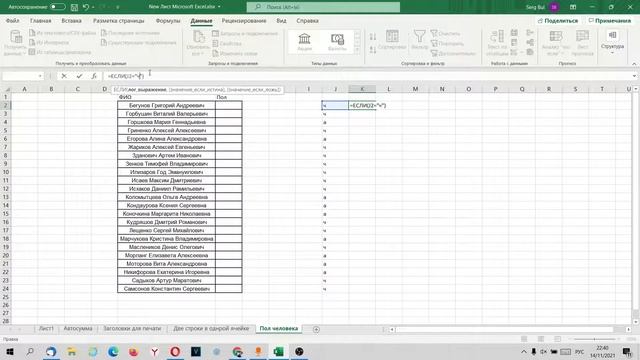Select the Stocks (Акции) data type
The height and width of the screenshot is (360, 640).
[304, 42]
